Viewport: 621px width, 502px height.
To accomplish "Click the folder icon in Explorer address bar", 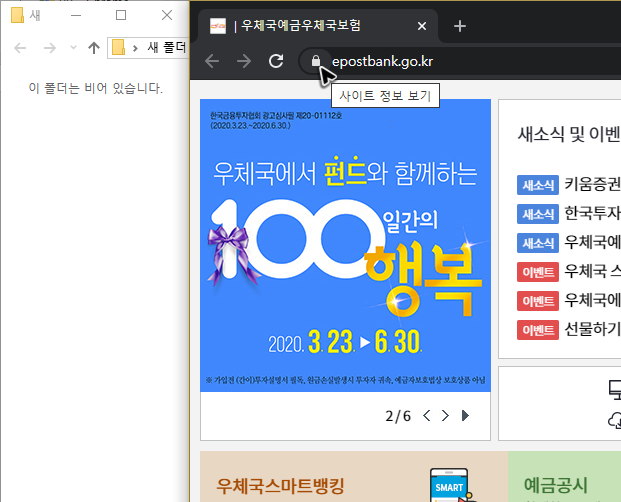I will click(x=118, y=48).
